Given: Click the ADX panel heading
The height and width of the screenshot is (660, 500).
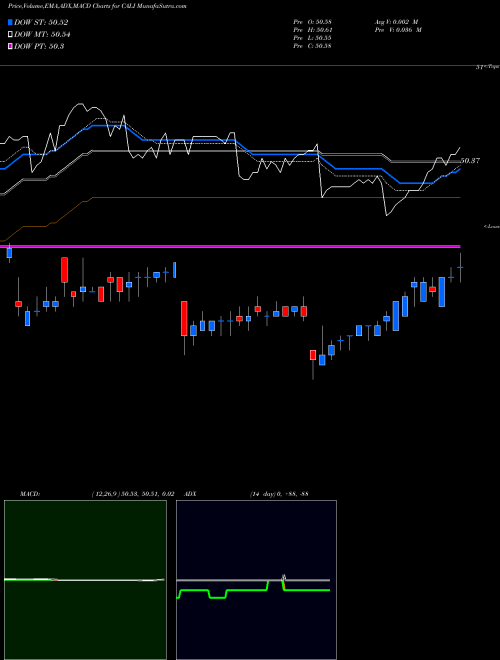Looking at the screenshot, I should [191, 494].
